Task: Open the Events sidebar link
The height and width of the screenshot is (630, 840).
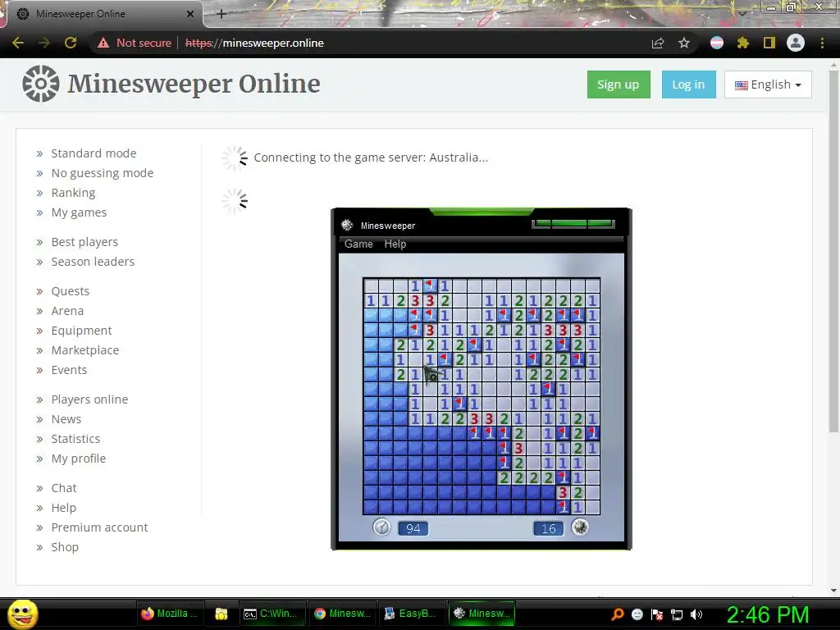Action: pyautogui.click(x=69, y=370)
